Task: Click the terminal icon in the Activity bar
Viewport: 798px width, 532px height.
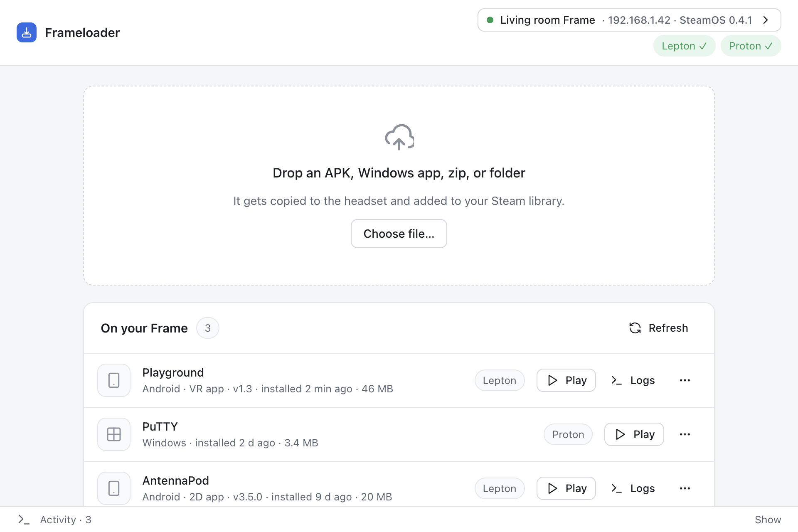Action: (x=24, y=520)
